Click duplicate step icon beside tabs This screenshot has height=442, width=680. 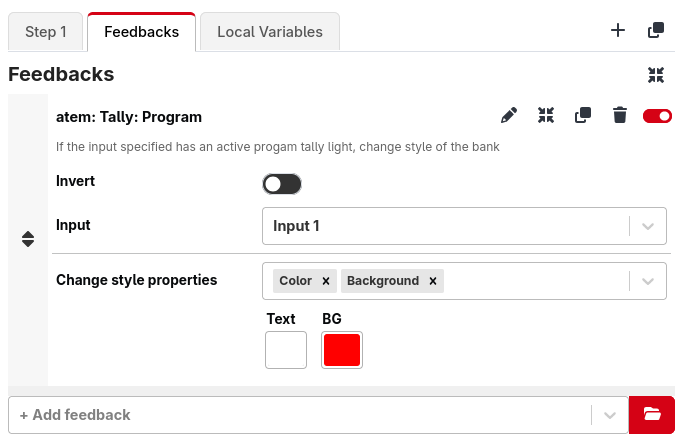coord(656,31)
